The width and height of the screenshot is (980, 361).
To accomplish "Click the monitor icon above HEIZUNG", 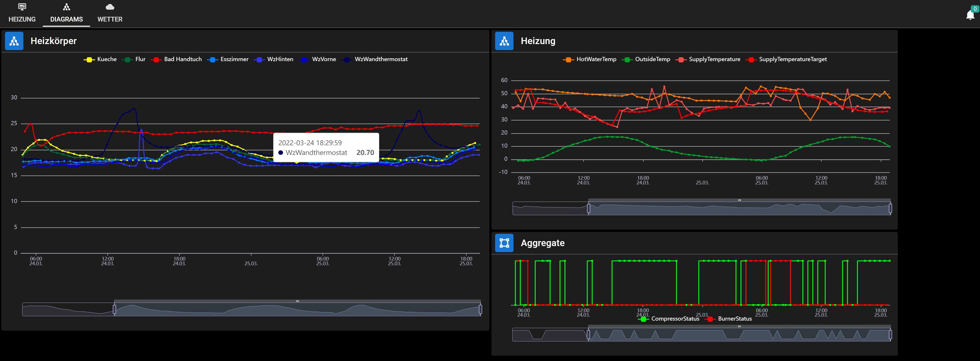I will [22, 7].
